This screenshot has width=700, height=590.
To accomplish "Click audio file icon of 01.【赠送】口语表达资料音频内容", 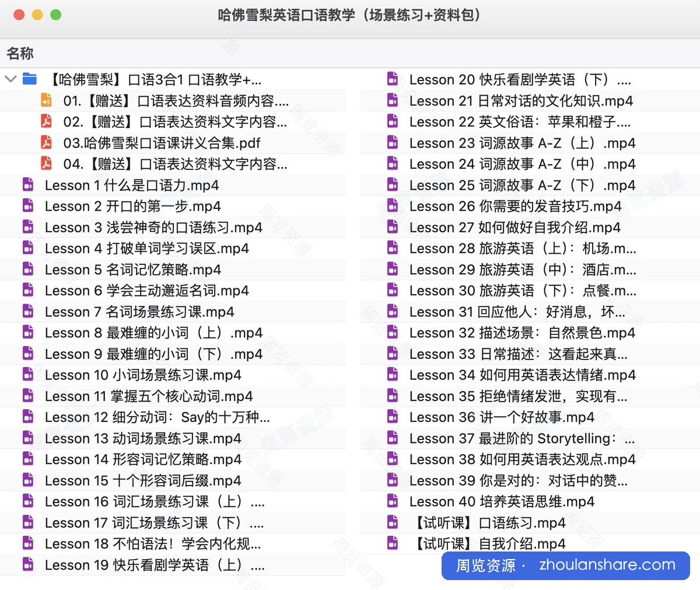I will pyautogui.click(x=46, y=100).
